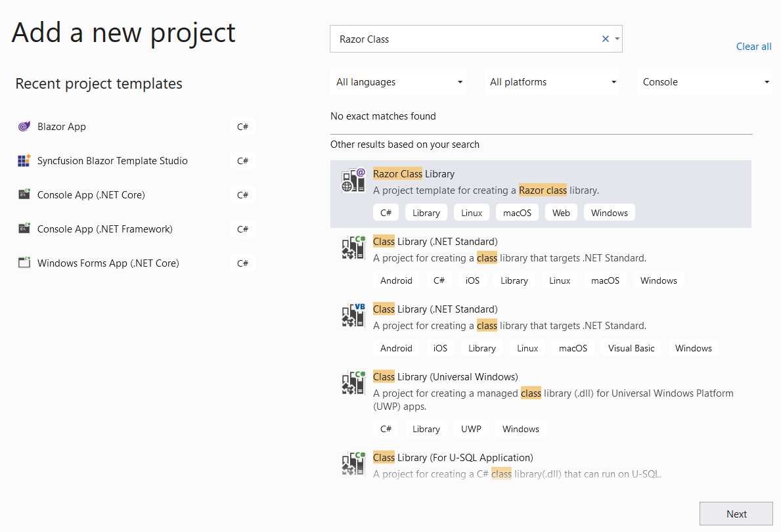Screen dimensions: 781x532
Task: Open the Console project type dropdown
Action: (704, 81)
